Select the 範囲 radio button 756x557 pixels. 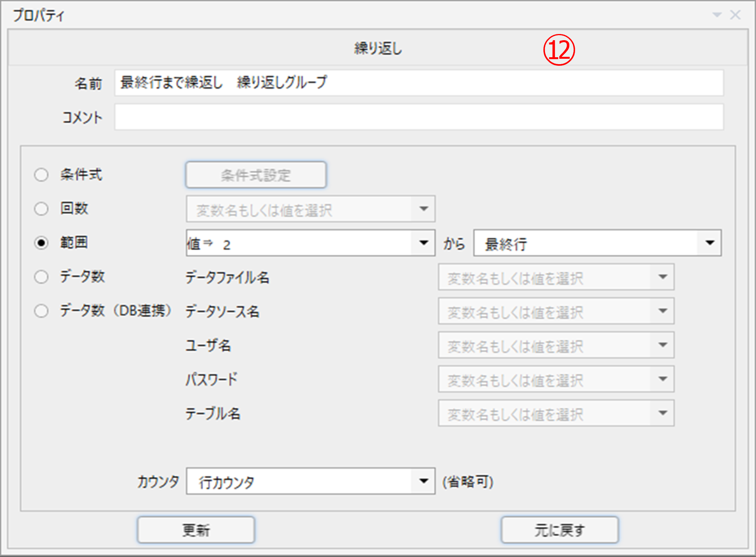click(x=41, y=243)
